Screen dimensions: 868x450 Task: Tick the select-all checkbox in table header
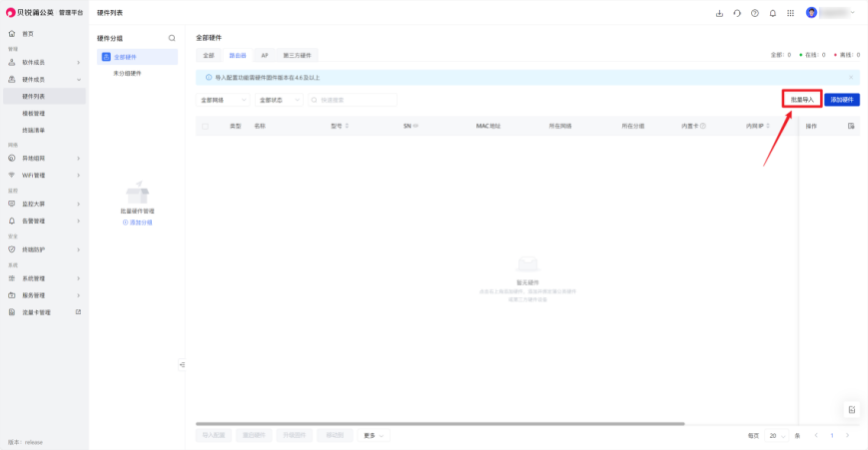point(206,127)
